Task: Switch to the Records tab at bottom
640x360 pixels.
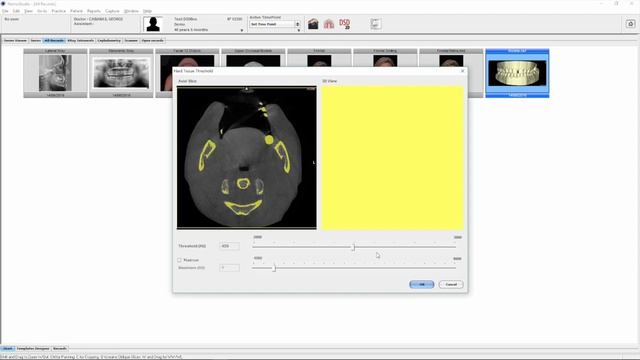Action: 60,349
